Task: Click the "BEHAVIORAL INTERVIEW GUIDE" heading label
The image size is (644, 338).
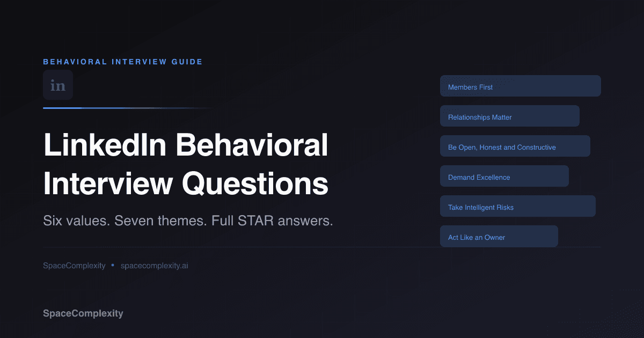Action: pos(123,62)
